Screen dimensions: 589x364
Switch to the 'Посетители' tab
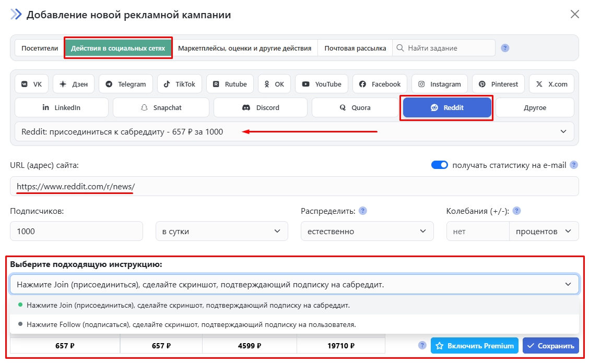pyautogui.click(x=40, y=48)
